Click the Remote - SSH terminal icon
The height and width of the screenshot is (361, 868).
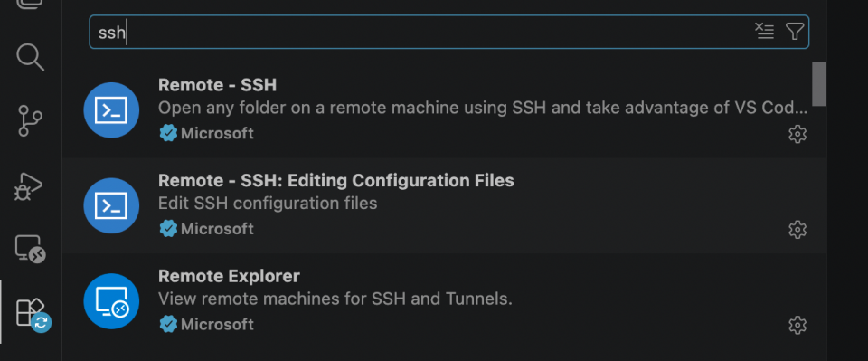pyautogui.click(x=111, y=110)
